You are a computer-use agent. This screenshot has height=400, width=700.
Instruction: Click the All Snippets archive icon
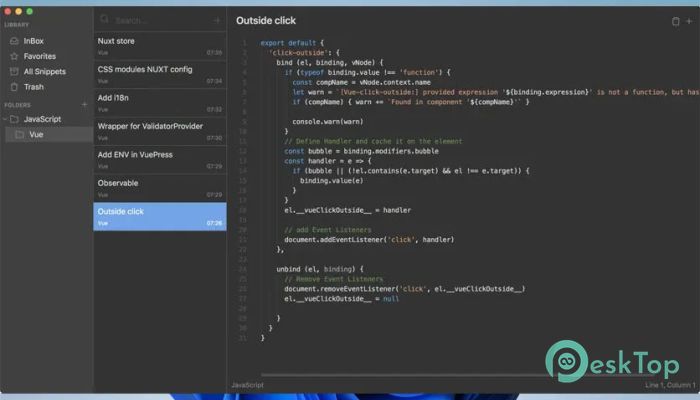[x=14, y=71]
